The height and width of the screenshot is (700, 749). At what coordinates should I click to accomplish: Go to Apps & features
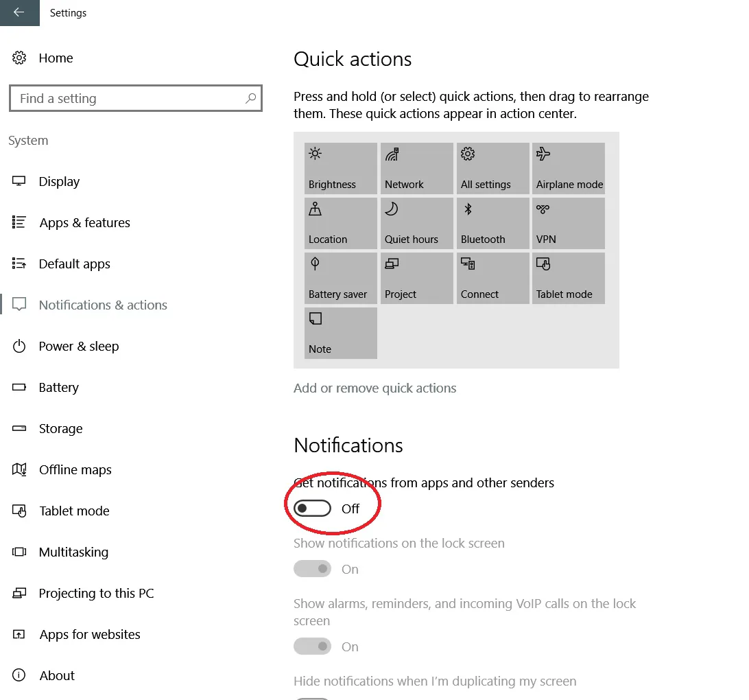[x=84, y=222]
